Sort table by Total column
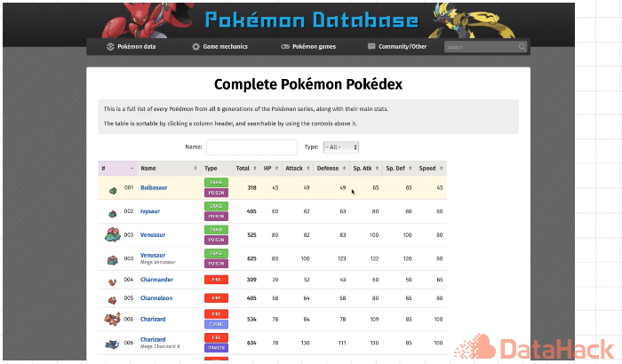This screenshot has width=622, height=364. tap(246, 169)
